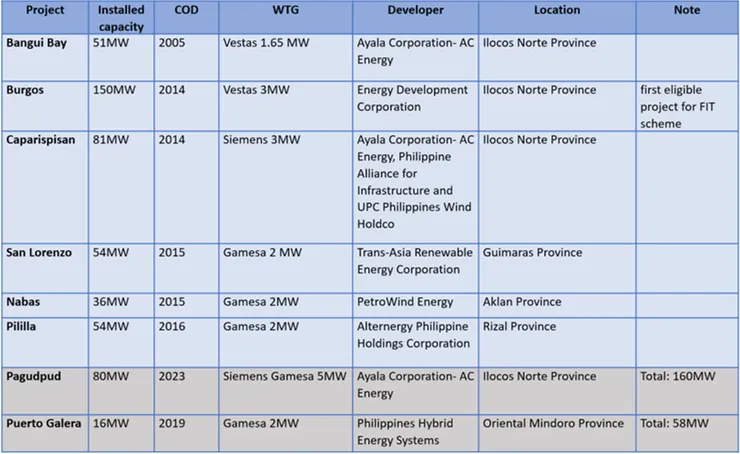Screen dimensions: 740x454
Task: Select the 'Pagudpud' project cell
Action: pos(45,391)
